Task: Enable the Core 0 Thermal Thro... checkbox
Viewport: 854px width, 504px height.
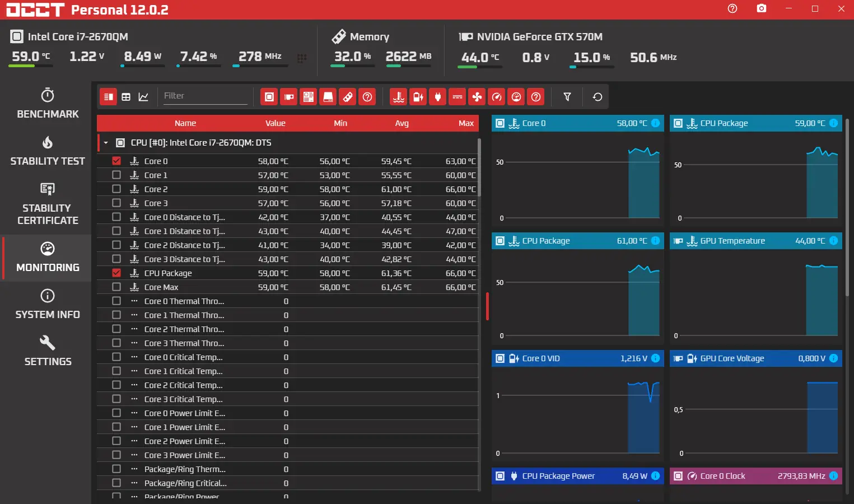Action: click(x=116, y=301)
